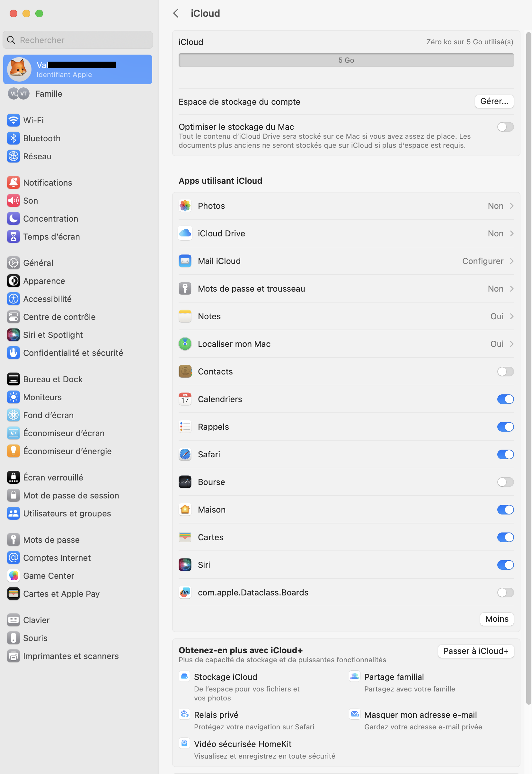Open Mots de passe et trousseau chevron
Screen dimensions: 532x774
[512, 289]
